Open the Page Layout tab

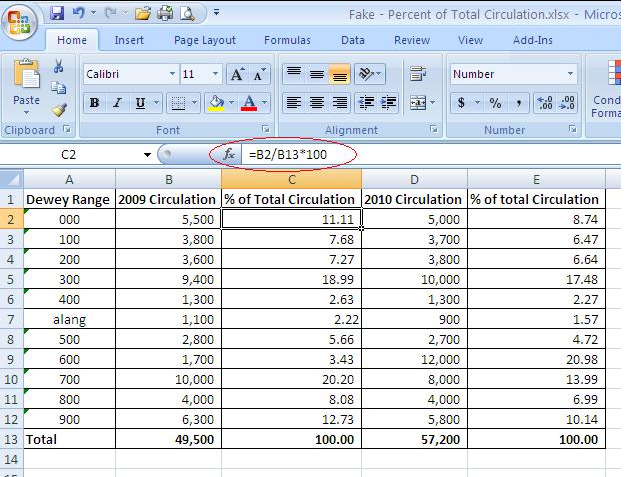click(x=207, y=40)
